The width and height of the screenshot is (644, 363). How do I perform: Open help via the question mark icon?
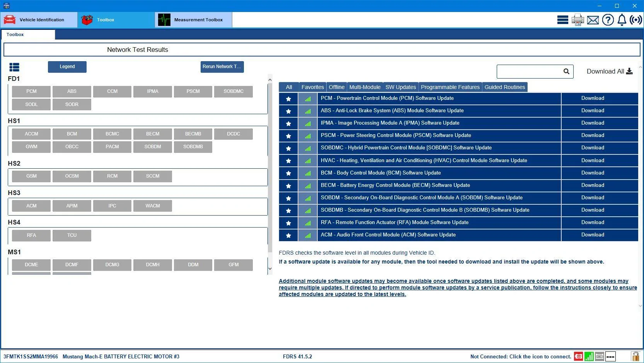tap(608, 20)
